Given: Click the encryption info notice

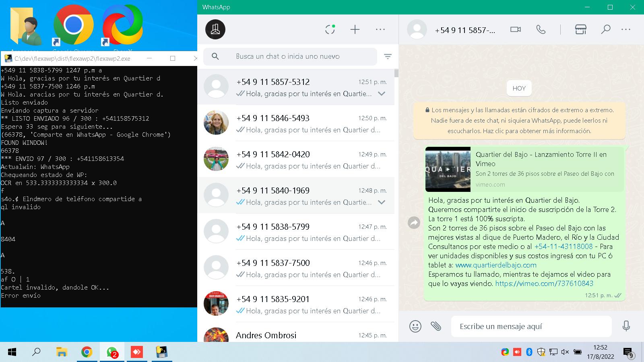Looking at the screenshot, I should [x=519, y=120].
